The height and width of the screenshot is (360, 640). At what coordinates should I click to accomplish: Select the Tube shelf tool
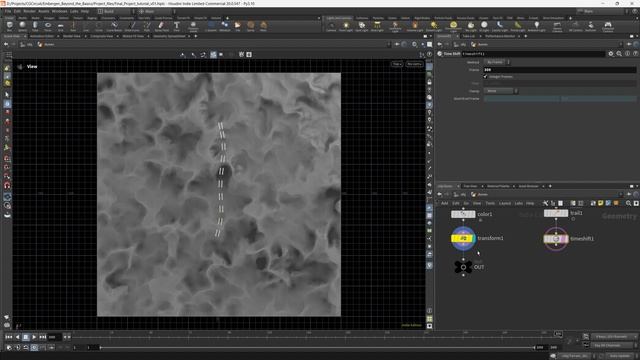pyautogui.click(x=35, y=27)
